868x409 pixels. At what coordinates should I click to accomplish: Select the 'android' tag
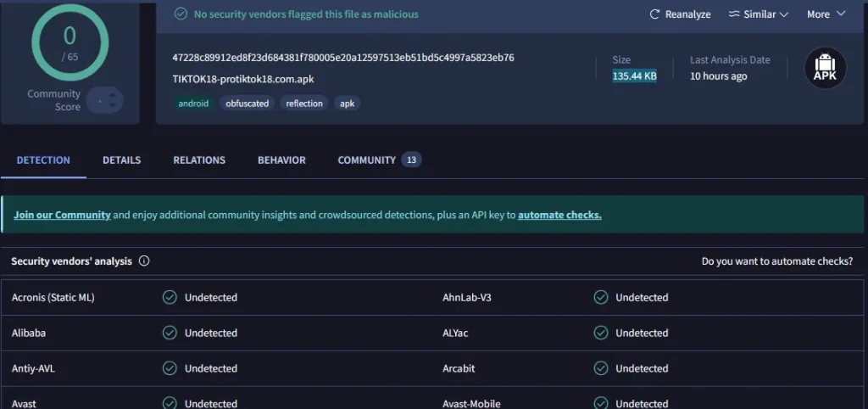[193, 103]
